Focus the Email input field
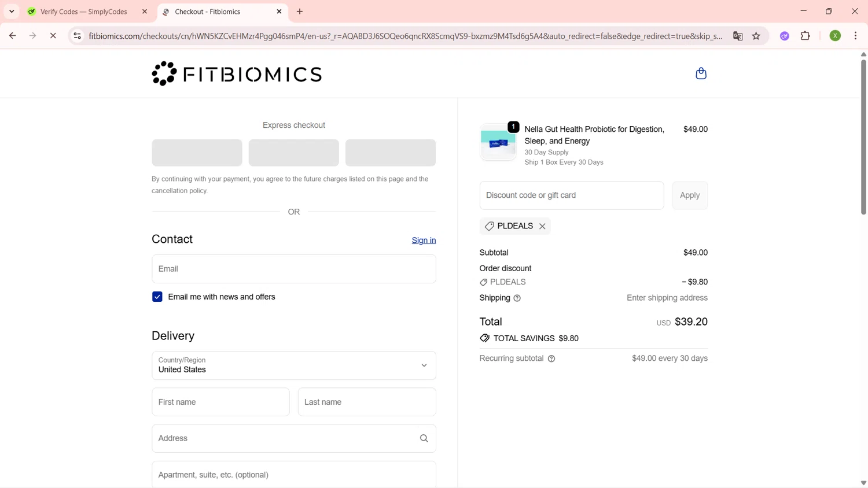Image resolution: width=868 pixels, height=488 pixels. pyautogui.click(x=294, y=269)
